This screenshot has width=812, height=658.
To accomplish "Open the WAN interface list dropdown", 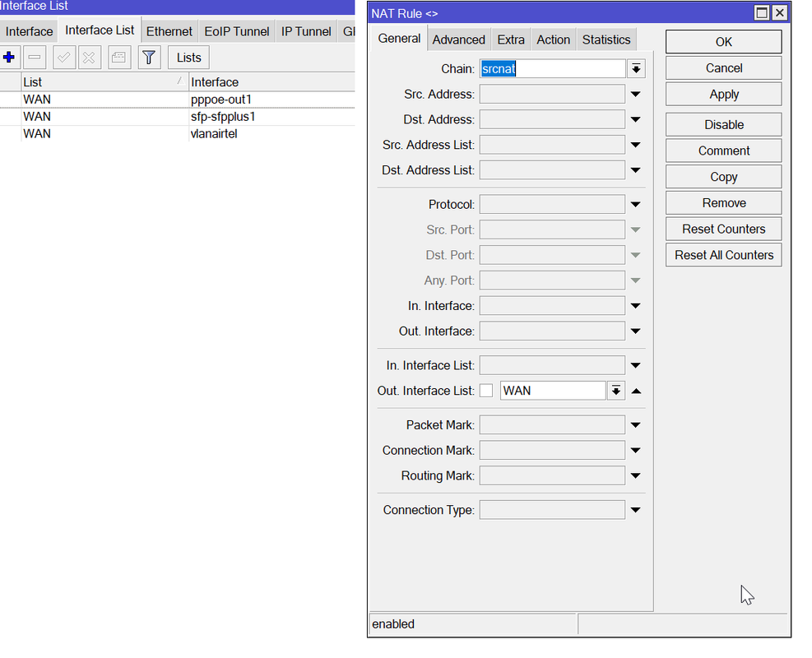I will click(x=615, y=391).
